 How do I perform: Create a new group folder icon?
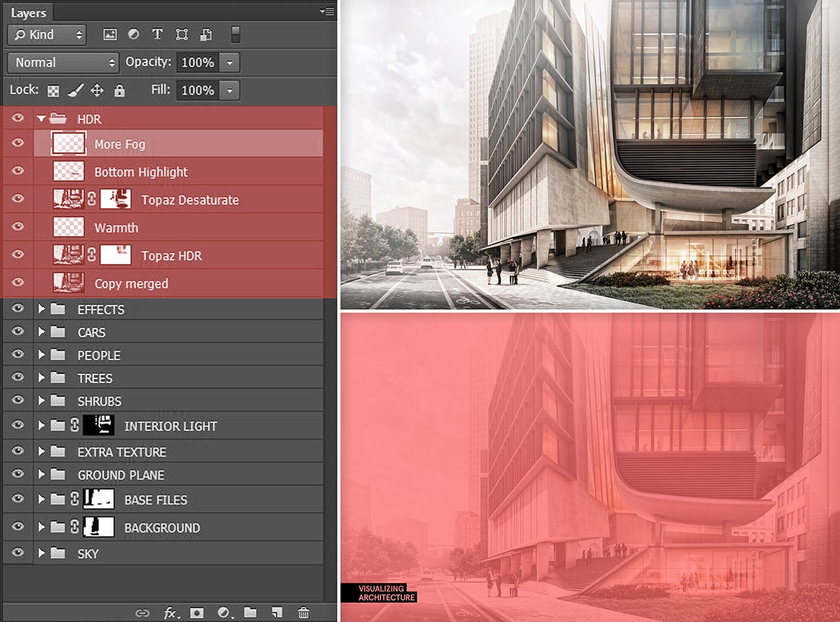250,612
